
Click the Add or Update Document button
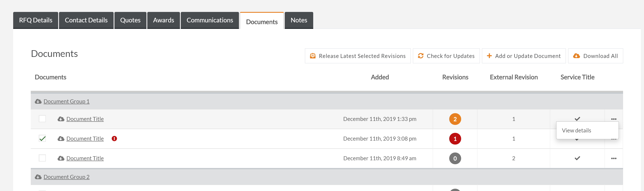tap(524, 56)
